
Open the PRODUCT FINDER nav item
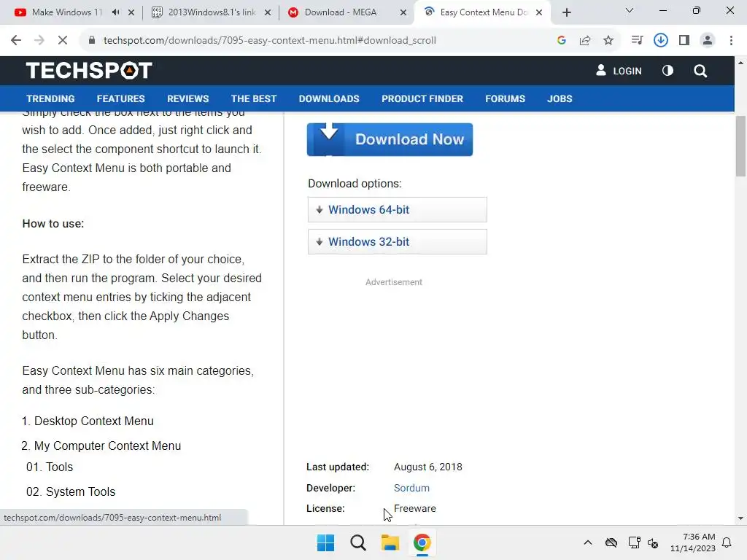pos(422,98)
